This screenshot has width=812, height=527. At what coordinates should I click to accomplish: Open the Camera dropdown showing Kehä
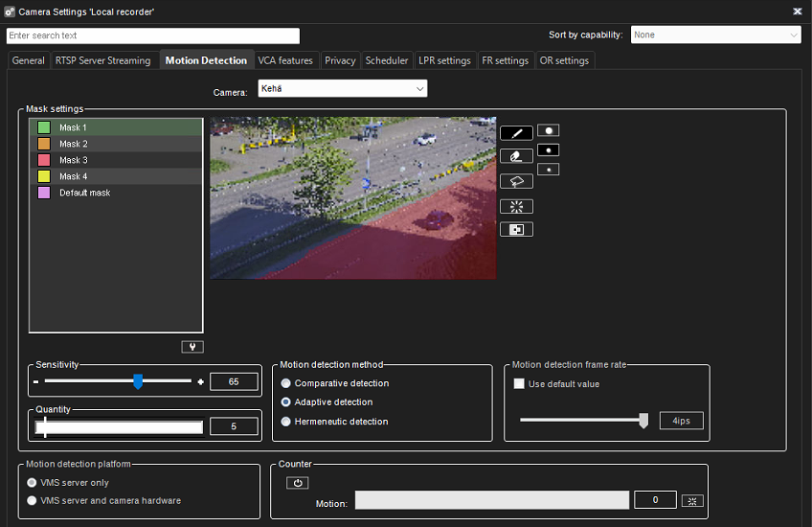coord(342,88)
